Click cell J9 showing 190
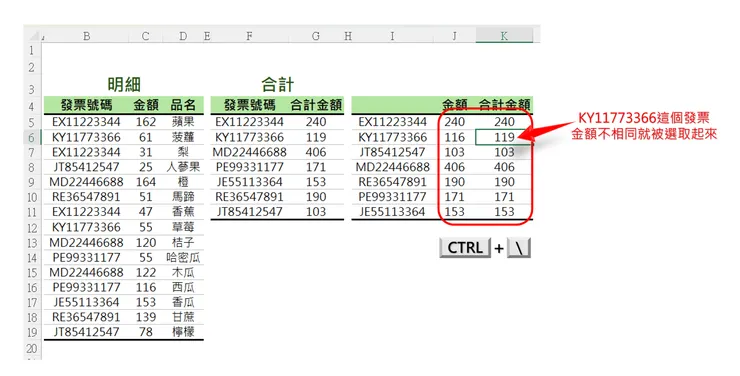Screen dimensions: 740x376 click(x=454, y=182)
